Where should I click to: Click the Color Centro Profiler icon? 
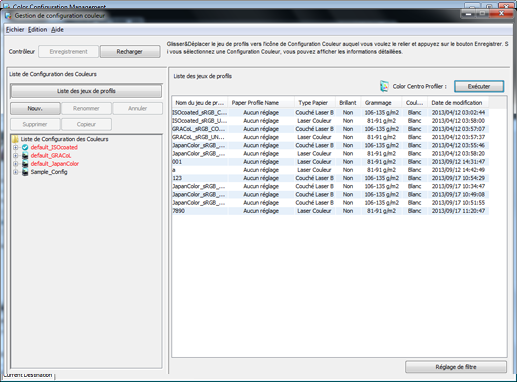click(384, 86)
